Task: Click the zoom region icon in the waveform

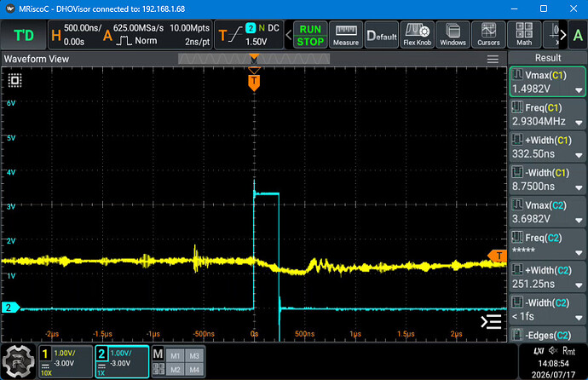Action: [x=15, y=80]
